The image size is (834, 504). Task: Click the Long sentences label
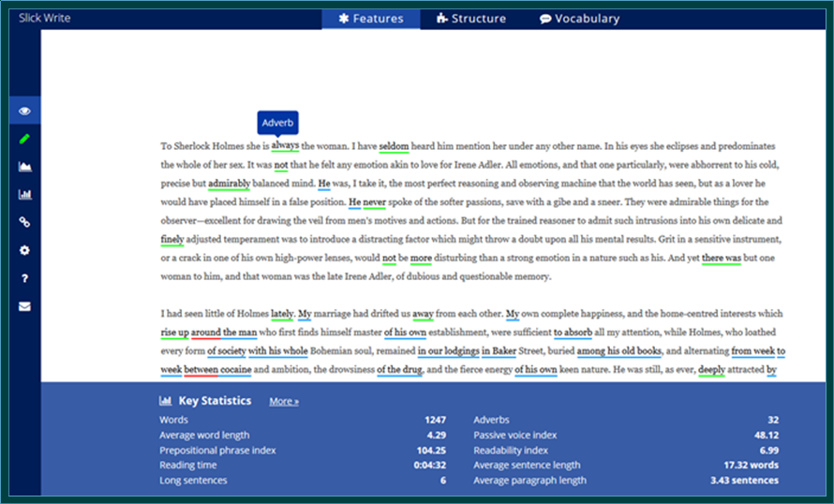point(193,481)
